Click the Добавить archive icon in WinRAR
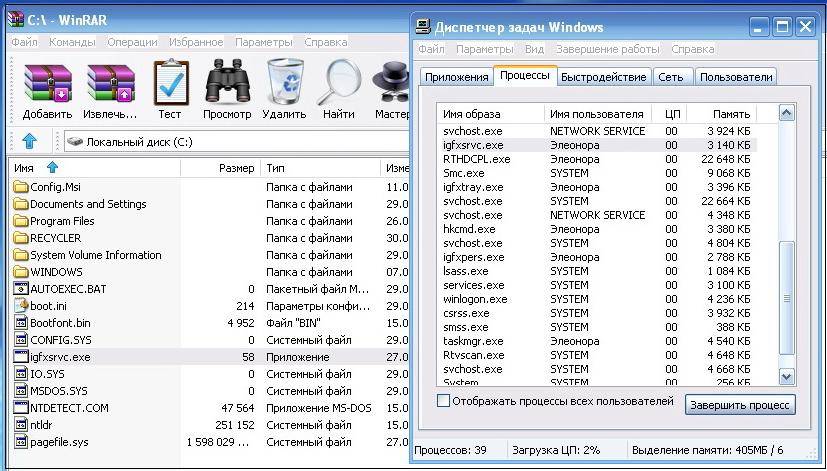827x471 pixels. click(x=47, y=85)
